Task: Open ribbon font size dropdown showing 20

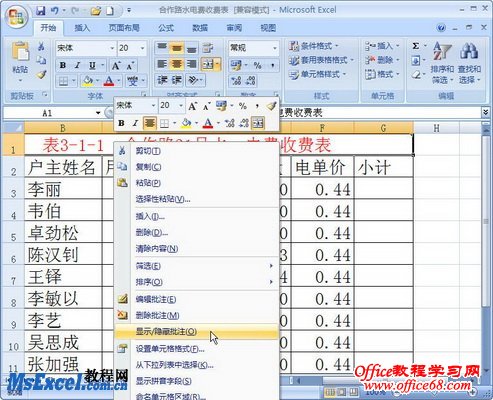Action: 143,48
